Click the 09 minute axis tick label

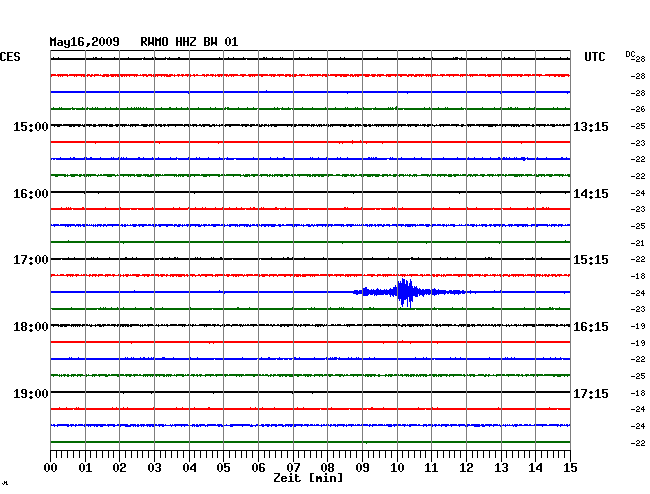point(362,468)
